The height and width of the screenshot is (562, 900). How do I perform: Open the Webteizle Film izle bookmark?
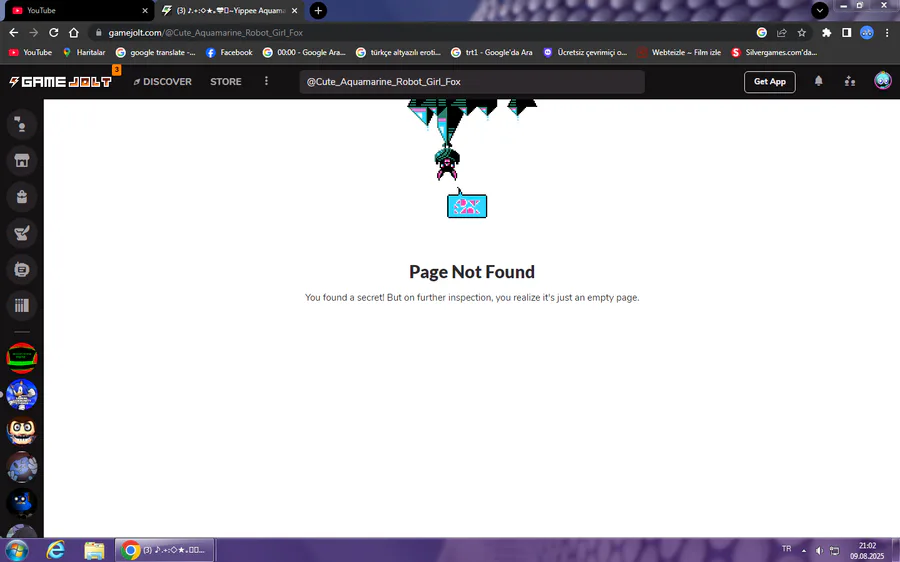coord(679,52)
